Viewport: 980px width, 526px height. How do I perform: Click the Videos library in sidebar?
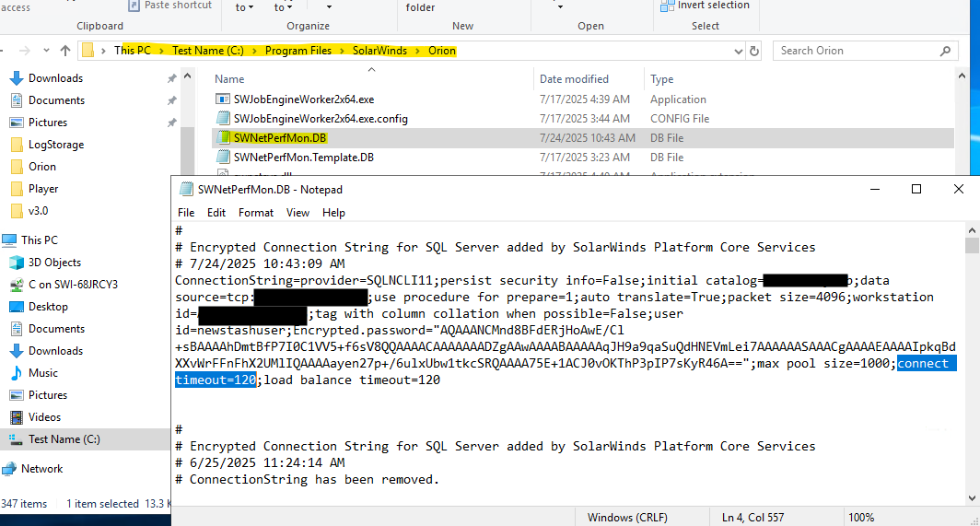click(x=44, y=417)
